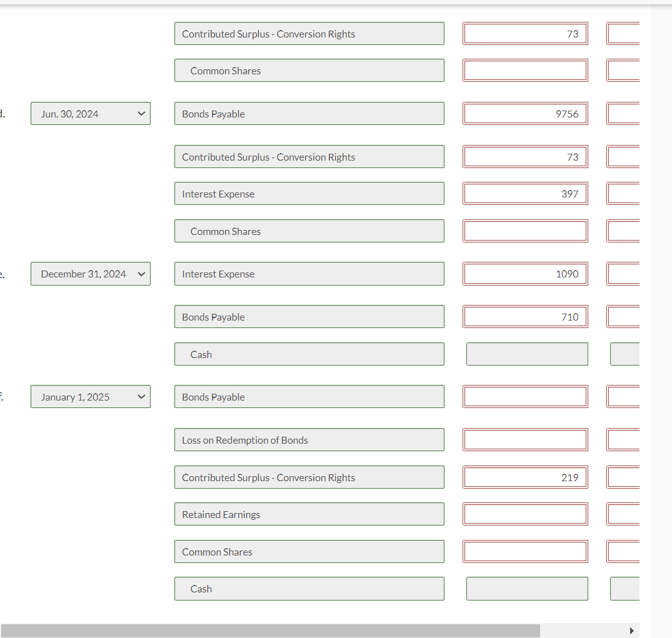Click the Bonds Payable debit field showing 710
Image resolution: width=672 pixels, height=638 pixels.
click(525, 316)
